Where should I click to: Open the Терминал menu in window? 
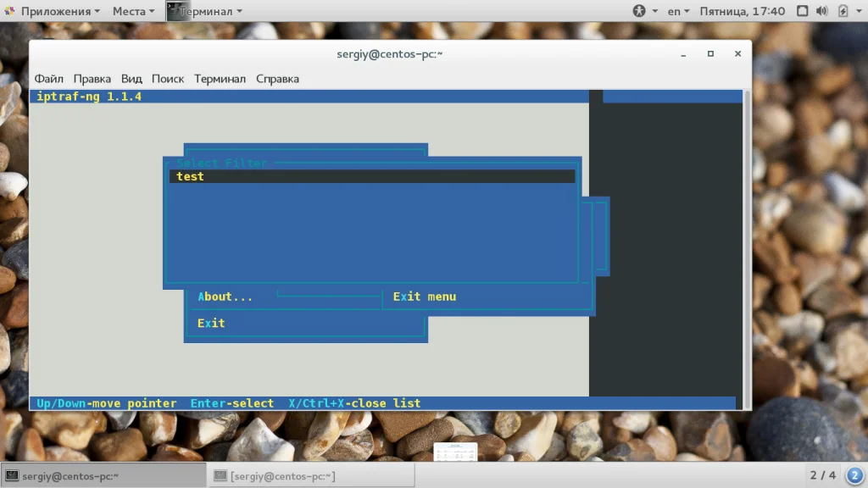(x=220, y=79)
